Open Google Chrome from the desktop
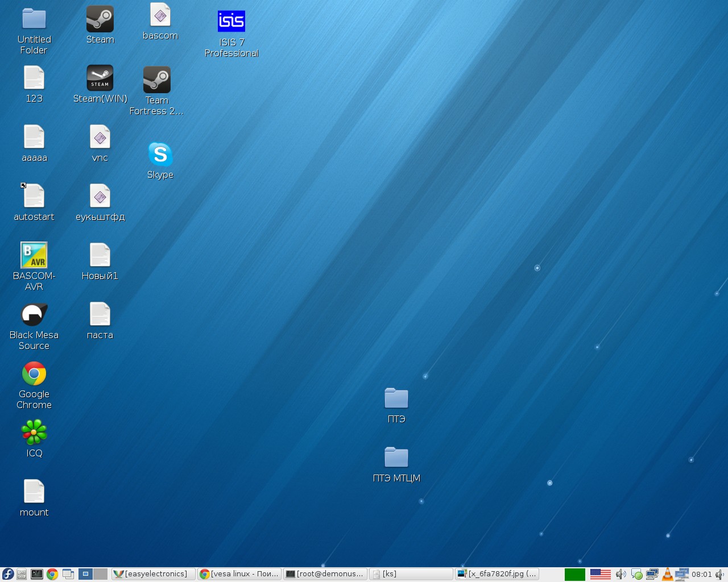728x582 pixels. click(34, 373)
